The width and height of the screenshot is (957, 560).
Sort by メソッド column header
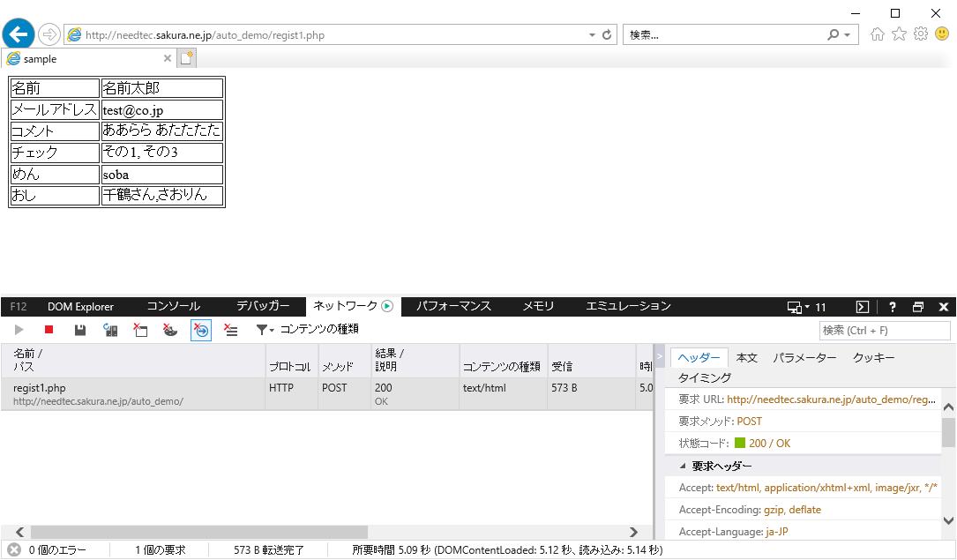[344, 361]
